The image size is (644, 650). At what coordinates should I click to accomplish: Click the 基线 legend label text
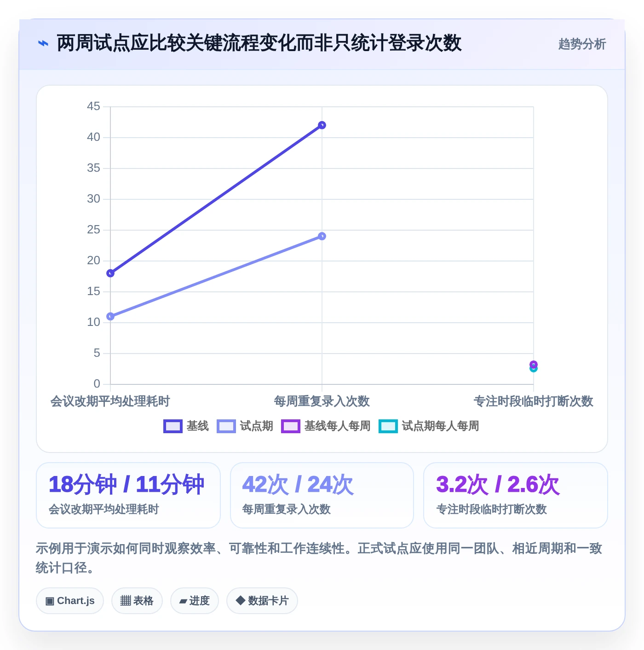coord(198,426)
